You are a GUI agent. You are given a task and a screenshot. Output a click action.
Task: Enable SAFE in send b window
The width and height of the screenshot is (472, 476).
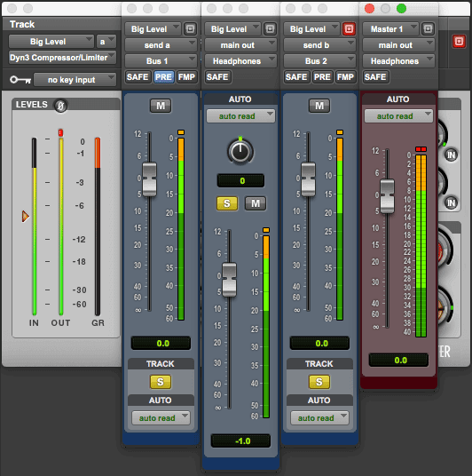point(296,77)
